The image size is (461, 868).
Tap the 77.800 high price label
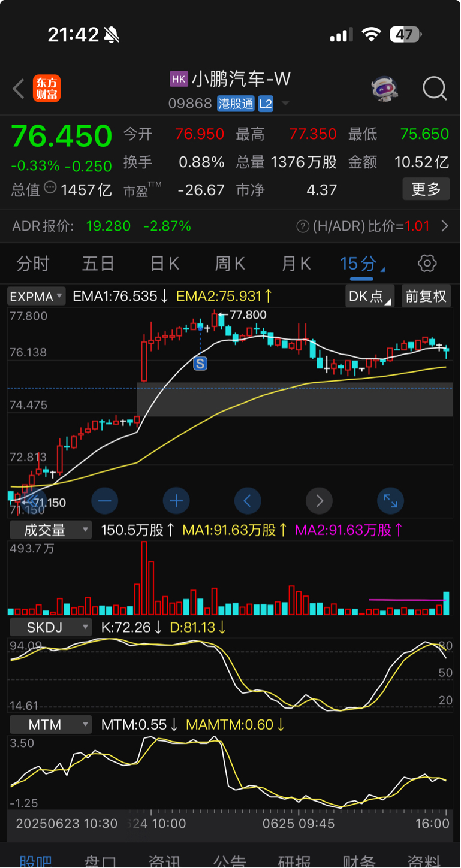tap(248, 315)
